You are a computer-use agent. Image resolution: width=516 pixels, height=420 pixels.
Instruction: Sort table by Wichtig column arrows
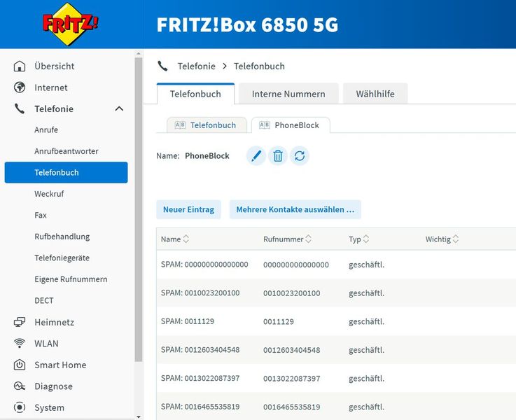tap(456, 239)
